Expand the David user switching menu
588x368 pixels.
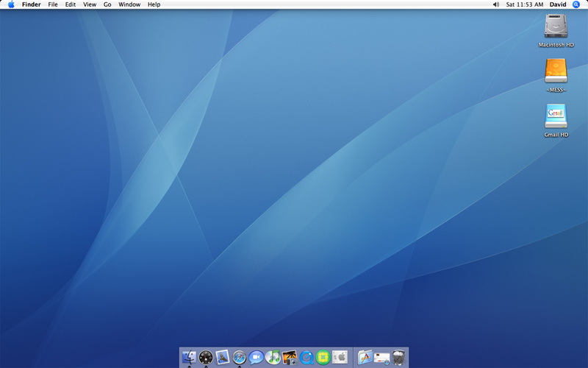558,4
